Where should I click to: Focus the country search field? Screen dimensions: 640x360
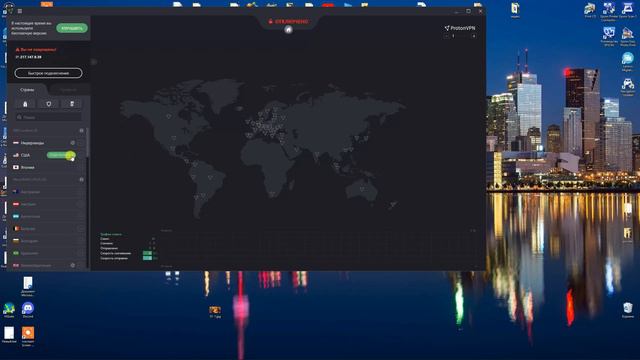click(49, 117)
